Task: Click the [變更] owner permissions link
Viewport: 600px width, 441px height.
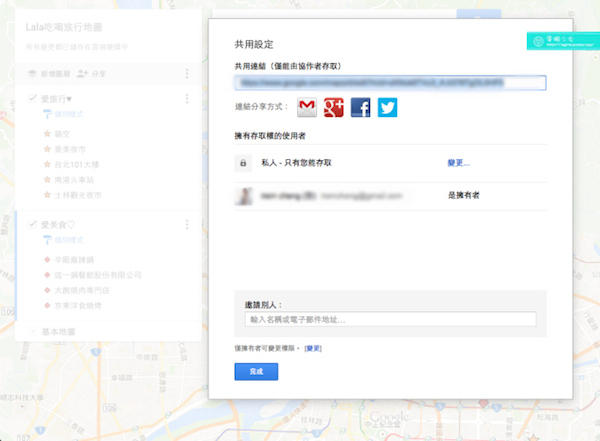Action: coord(313,347)
